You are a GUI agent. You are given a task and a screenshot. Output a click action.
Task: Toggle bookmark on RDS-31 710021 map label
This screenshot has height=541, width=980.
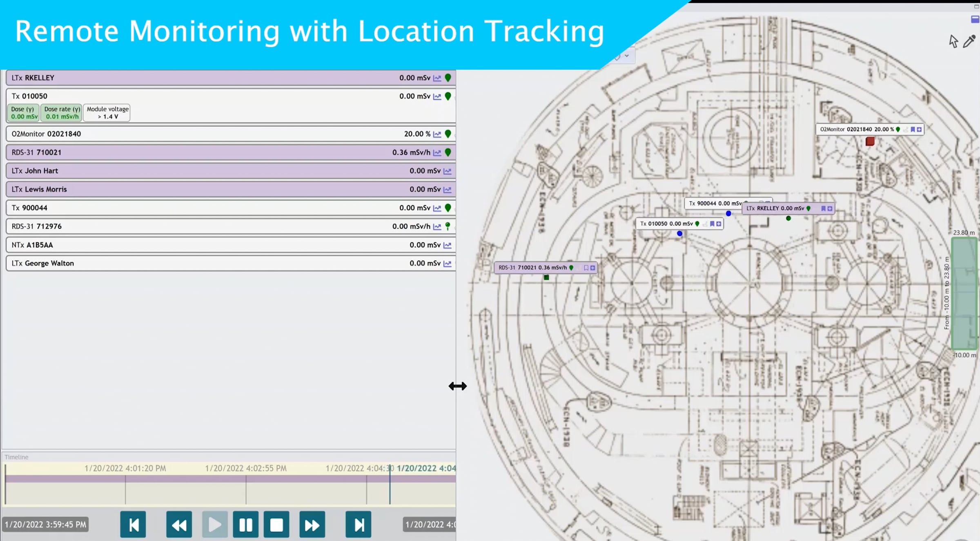[x=586, y=268]
